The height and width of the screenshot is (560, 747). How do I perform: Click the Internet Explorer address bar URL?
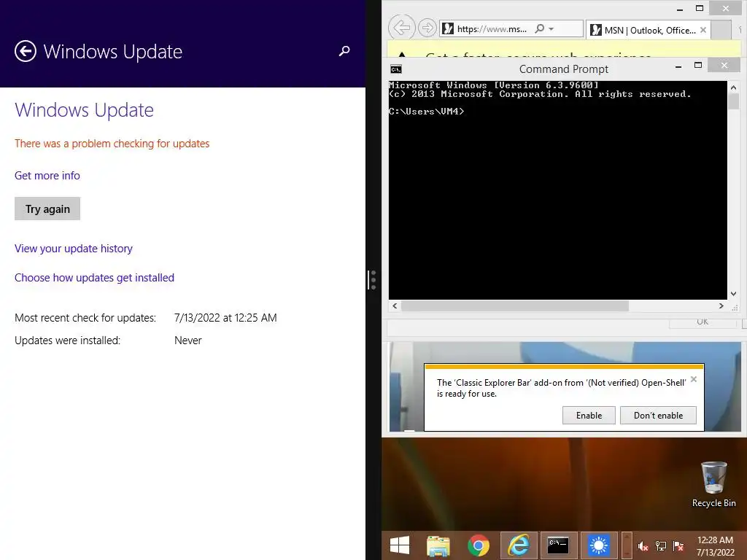pos(492,29)
